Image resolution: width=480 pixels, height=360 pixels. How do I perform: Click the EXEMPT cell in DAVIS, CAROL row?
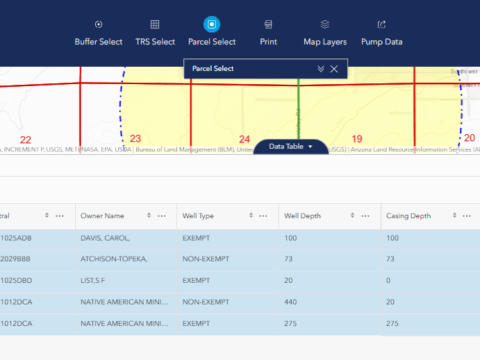(228, 238)
